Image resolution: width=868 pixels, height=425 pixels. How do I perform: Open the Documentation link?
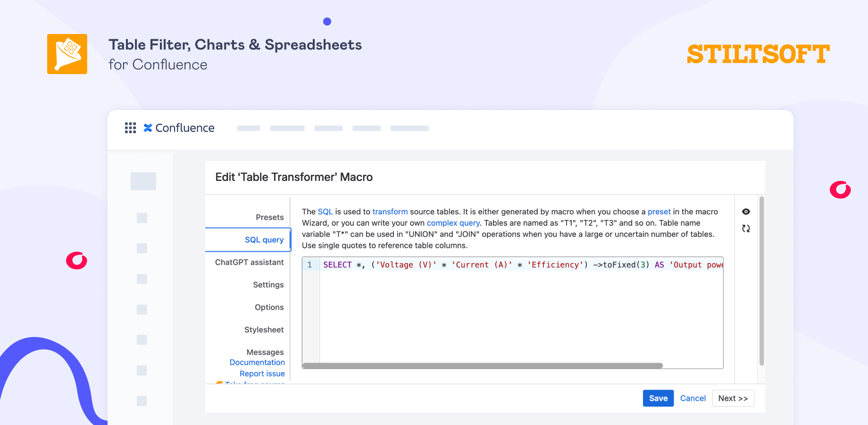point(257,362)
